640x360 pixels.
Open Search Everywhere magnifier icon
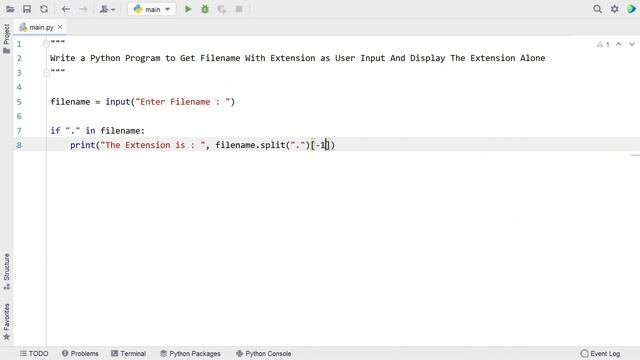[x=597, y=9]
